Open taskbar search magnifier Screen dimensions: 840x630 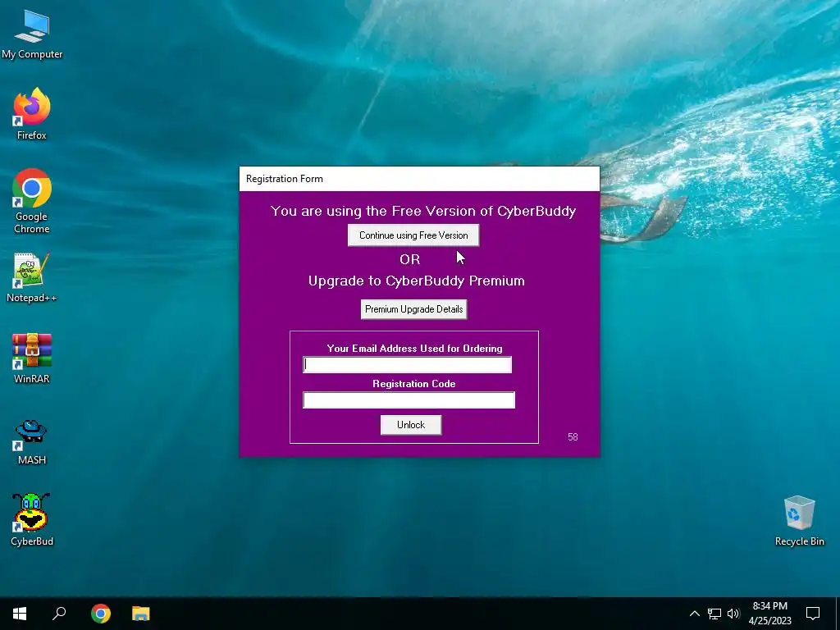pos(59,614)
